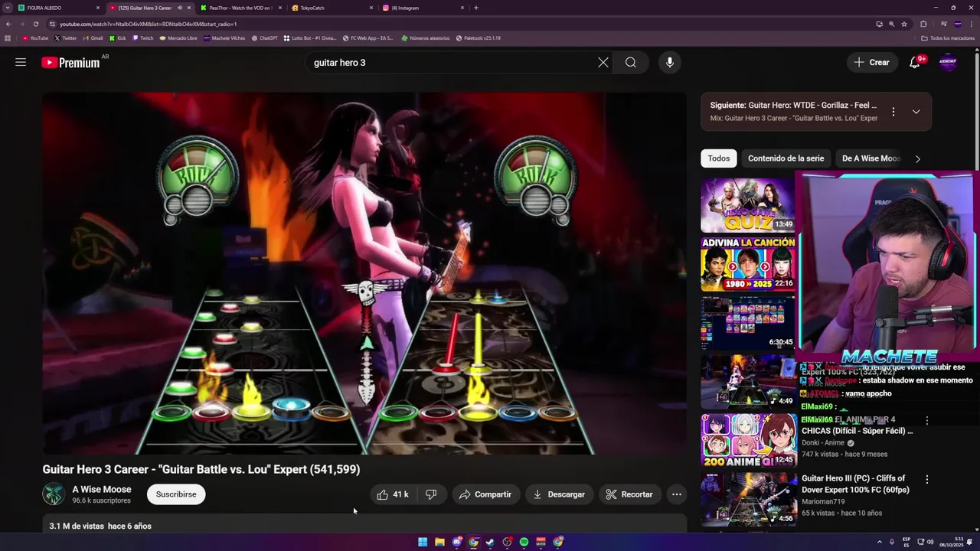Viewport: 980px width, 551px height.
Task: Open playlist options three-dot menu
Action: coord(893,112)
